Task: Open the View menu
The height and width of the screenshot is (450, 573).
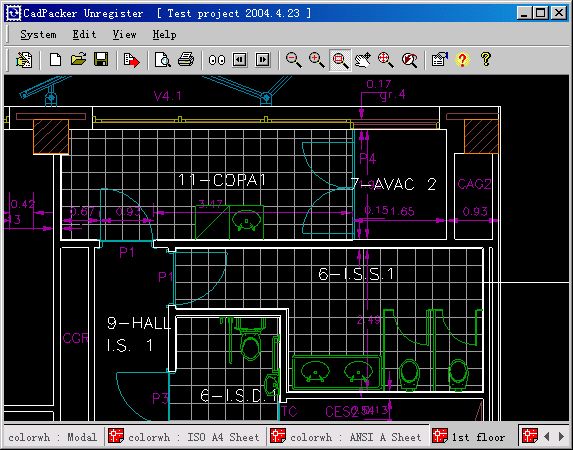Action: tap(124, 35)
